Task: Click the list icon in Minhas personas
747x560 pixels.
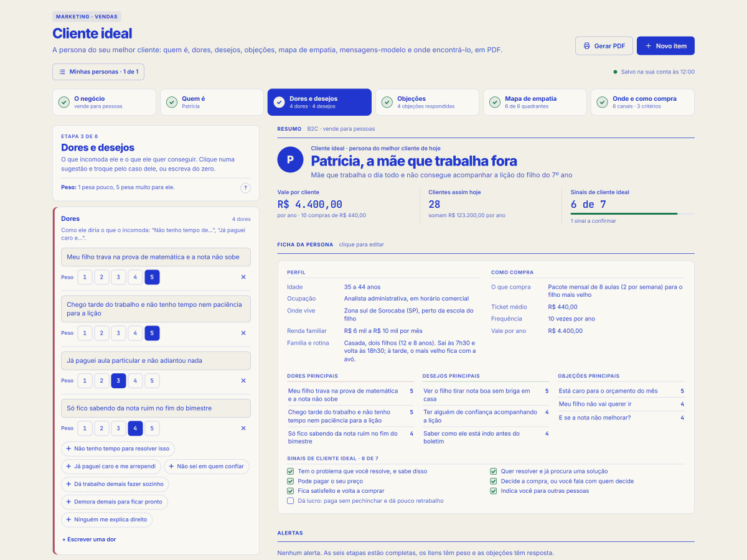Action: tap(62, 72)
